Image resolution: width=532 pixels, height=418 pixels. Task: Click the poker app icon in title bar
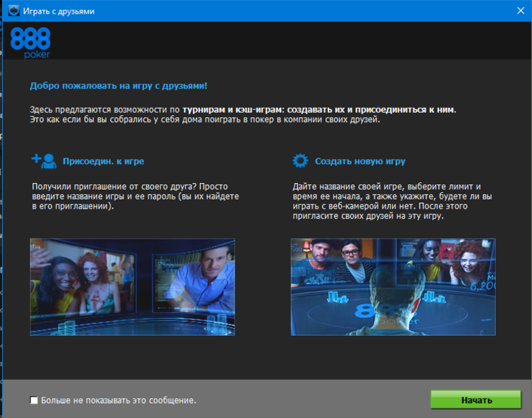tap(13, 11)
